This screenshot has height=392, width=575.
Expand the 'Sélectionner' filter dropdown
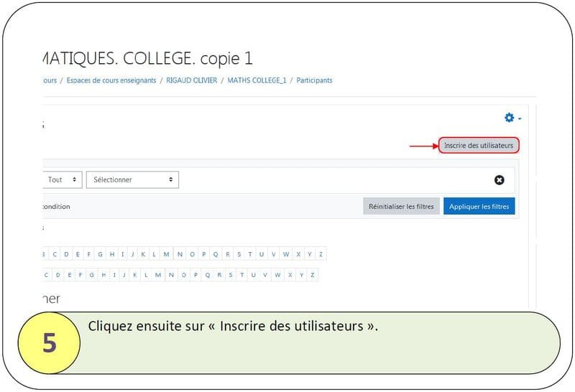pos(132,179)
